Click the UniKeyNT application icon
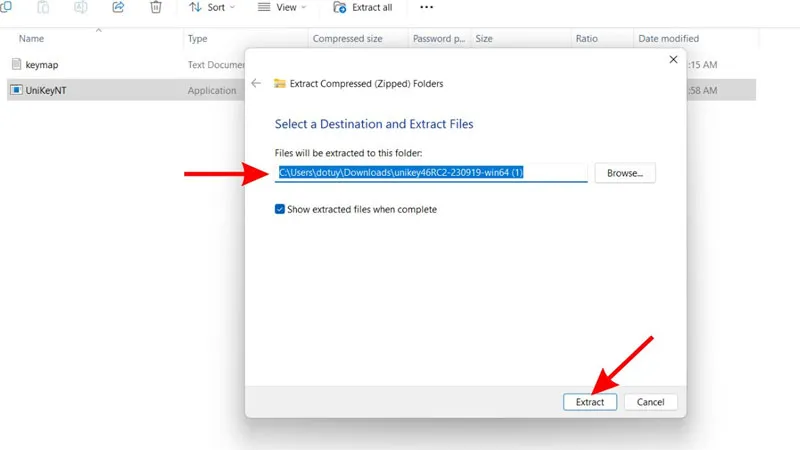Screen dimensions: 800x450 tap(16, 90)
